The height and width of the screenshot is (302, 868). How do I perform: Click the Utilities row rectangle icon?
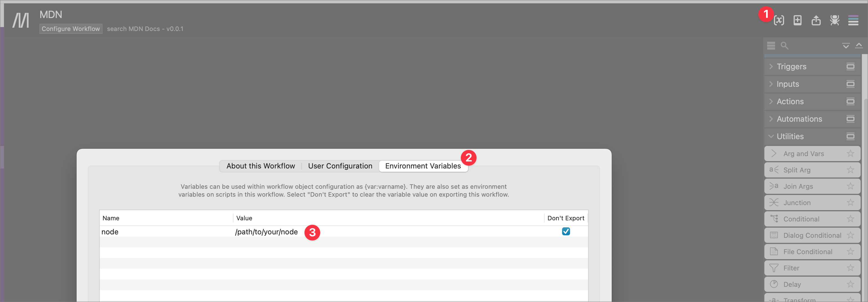850,137
